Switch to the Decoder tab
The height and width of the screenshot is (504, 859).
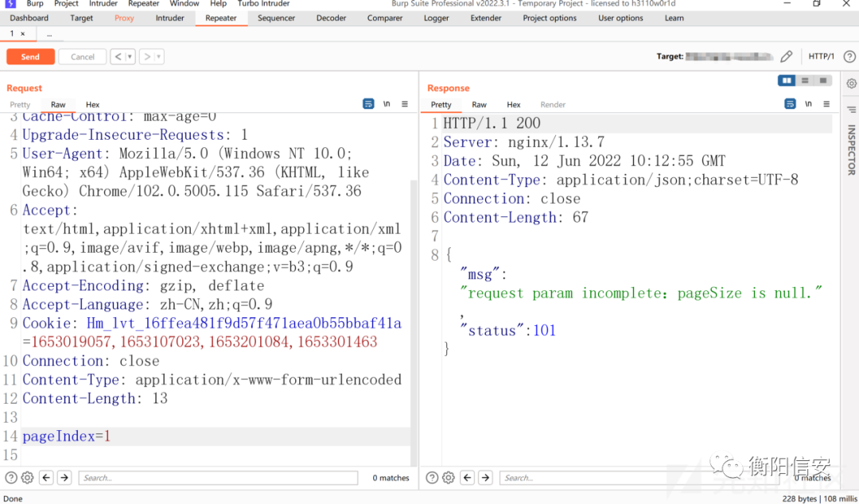(332, 18)
